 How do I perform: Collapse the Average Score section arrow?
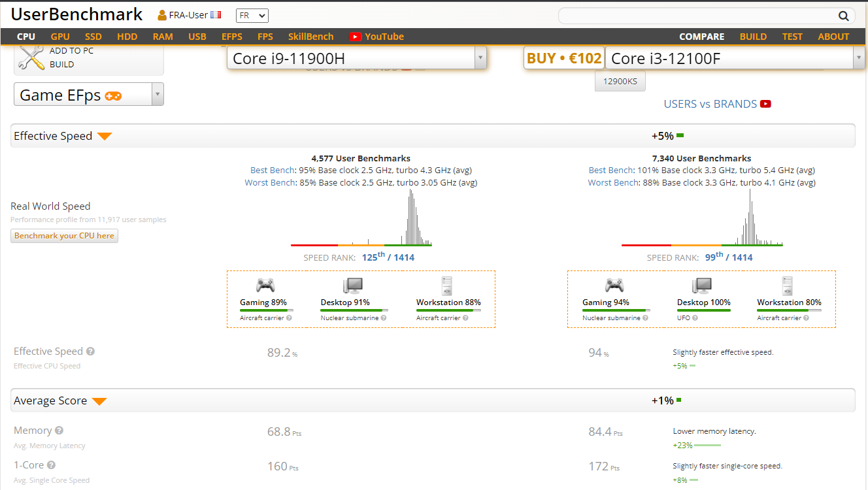point(99,401)
